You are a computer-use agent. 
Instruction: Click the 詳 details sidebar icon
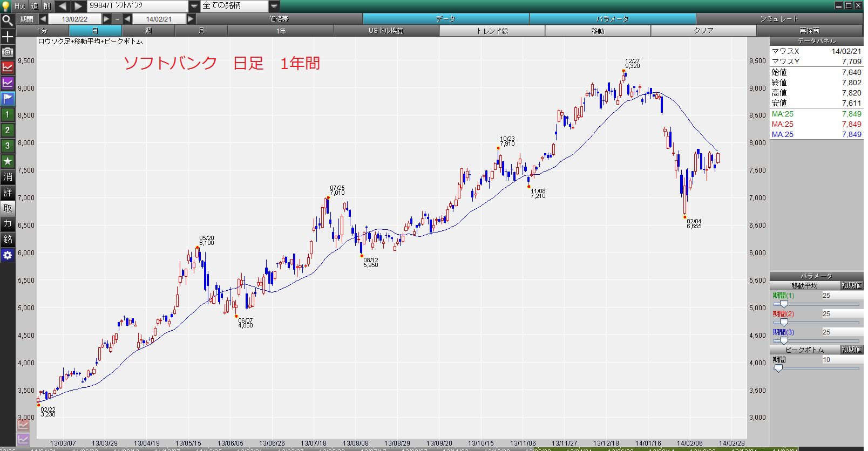8,193
